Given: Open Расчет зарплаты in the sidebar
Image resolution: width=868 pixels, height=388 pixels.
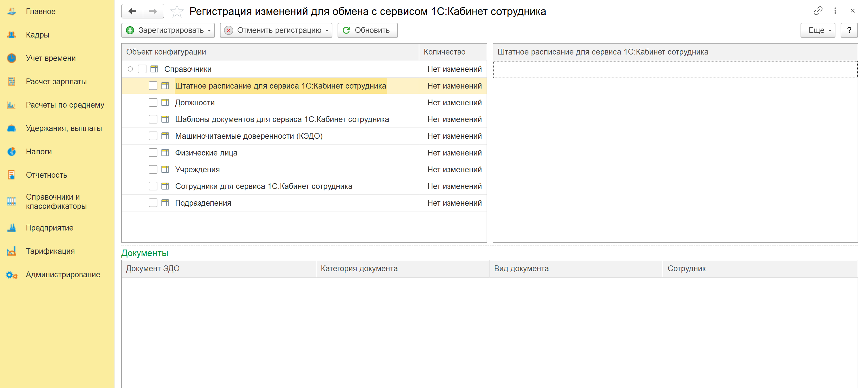Looking at the screenshot, I should pos(56,82).
